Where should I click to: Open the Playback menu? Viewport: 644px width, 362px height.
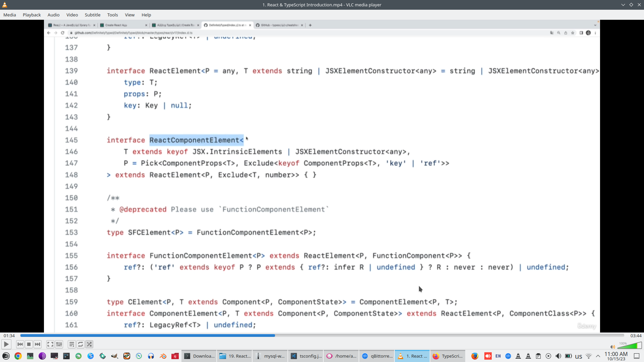32,15
